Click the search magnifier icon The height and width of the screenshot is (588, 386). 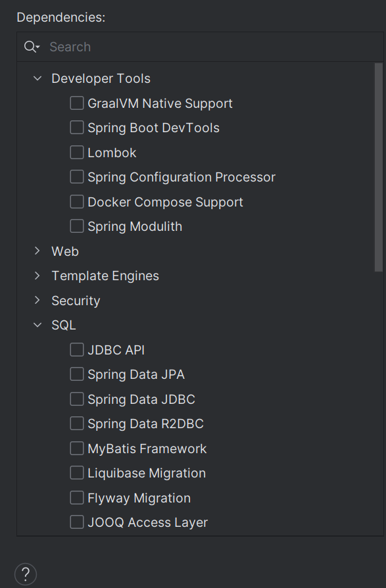pyautogui.click(x=32, y=47)
